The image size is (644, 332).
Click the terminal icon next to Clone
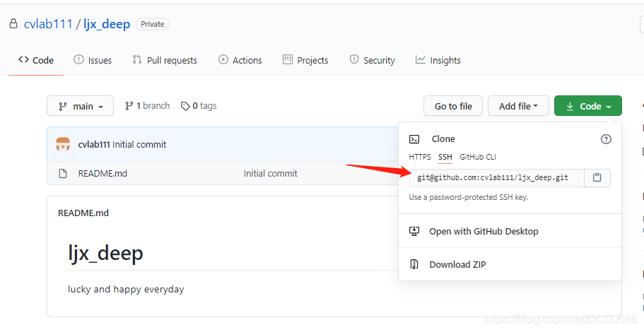[x=414, y=139]
